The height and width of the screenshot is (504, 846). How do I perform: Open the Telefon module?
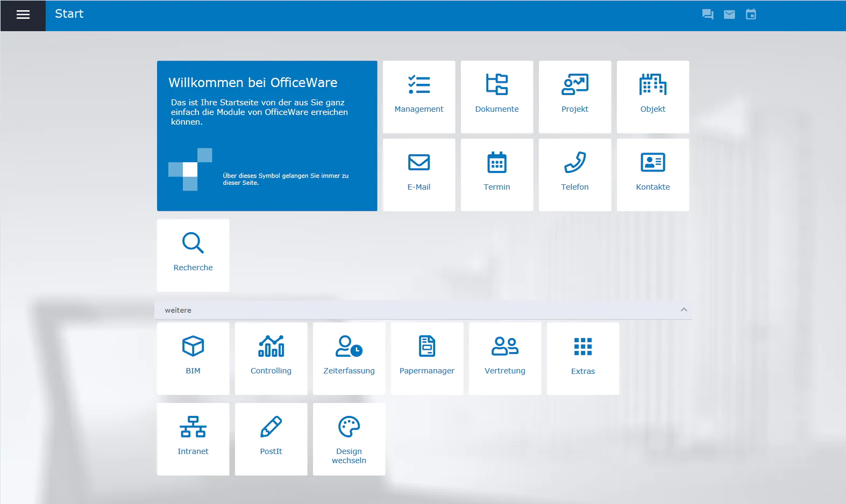tap(574, 175)
